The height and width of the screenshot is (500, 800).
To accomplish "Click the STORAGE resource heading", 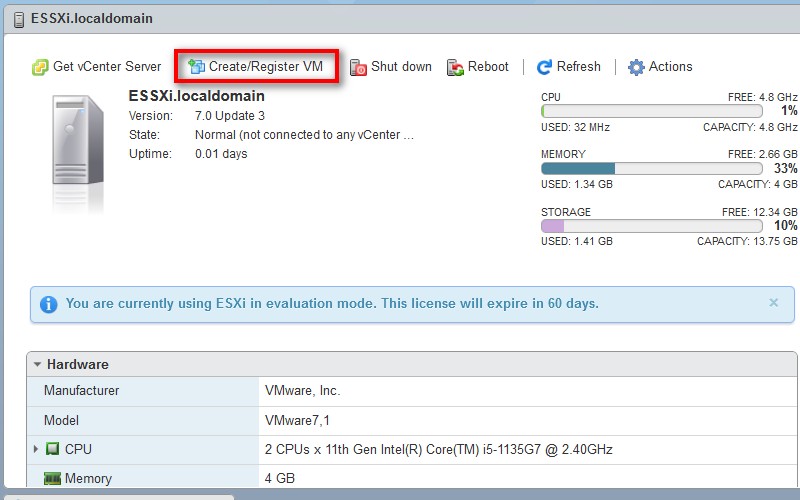I will [x=566, y=212].
